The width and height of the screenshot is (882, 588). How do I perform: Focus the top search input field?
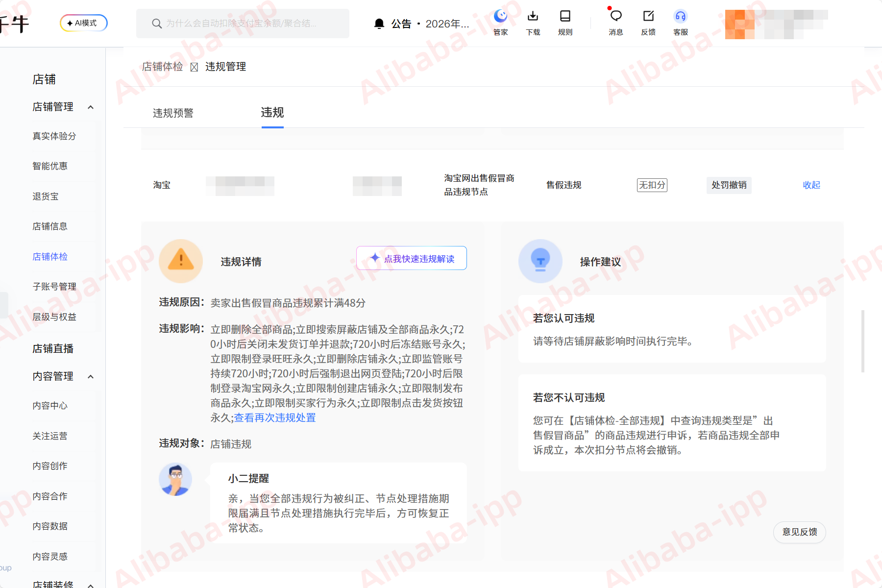243,24
